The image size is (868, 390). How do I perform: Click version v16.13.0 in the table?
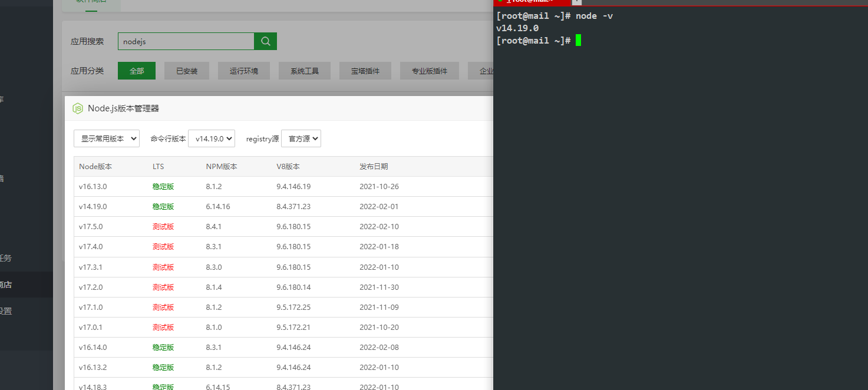coord(93,187)
